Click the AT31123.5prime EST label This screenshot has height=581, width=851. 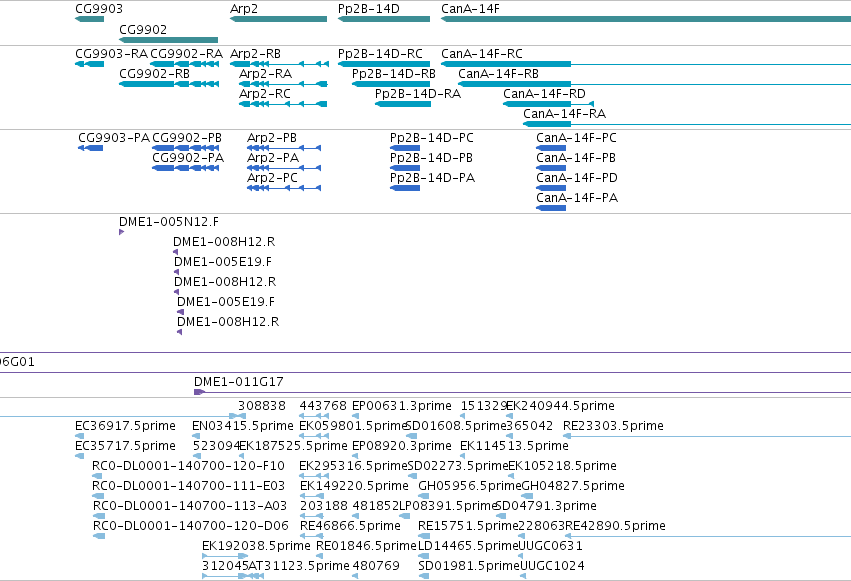[299, 566]
